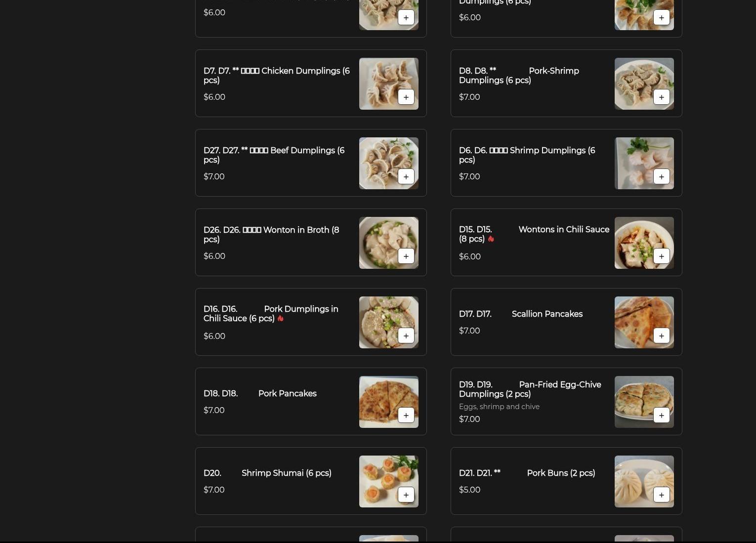
Task: Click $7.00 price of D17 Scallion Pancakes
Action: pos(469,331)
